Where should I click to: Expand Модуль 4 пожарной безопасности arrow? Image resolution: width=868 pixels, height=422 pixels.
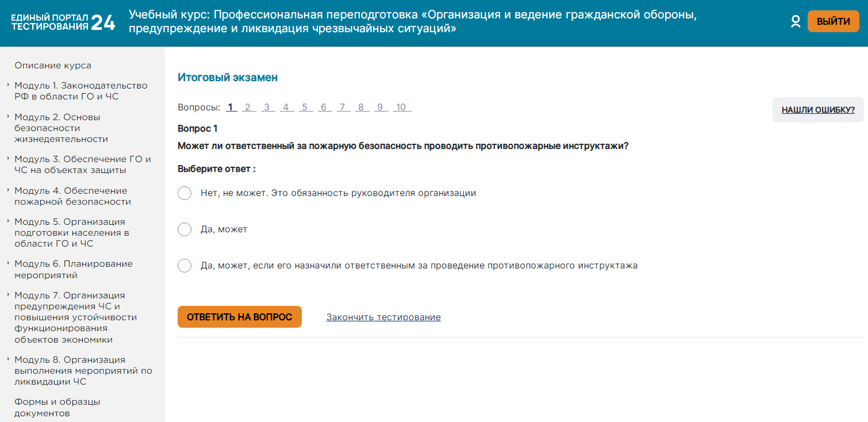(x=9, y=190)
